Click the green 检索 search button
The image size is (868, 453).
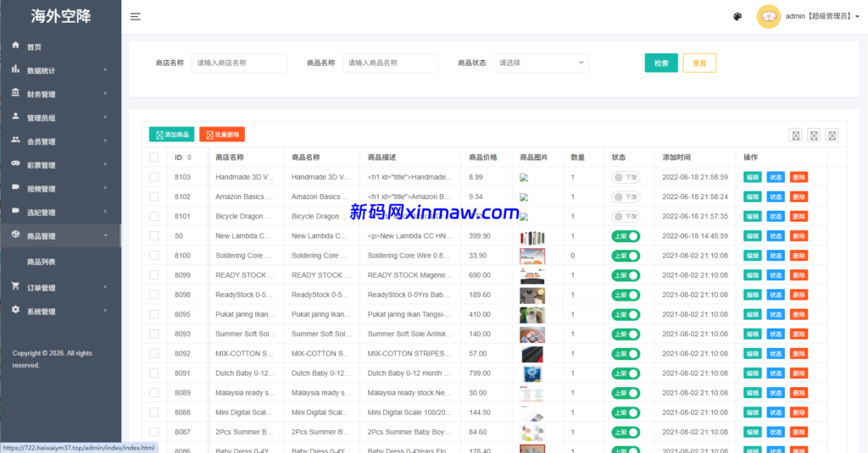pyautogui.click(x=661, y=63)
